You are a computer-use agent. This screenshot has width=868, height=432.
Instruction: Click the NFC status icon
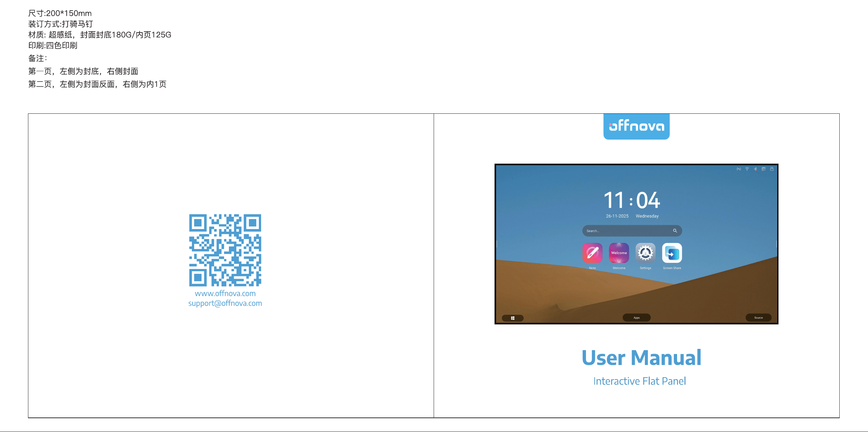[x=739, y=169]
